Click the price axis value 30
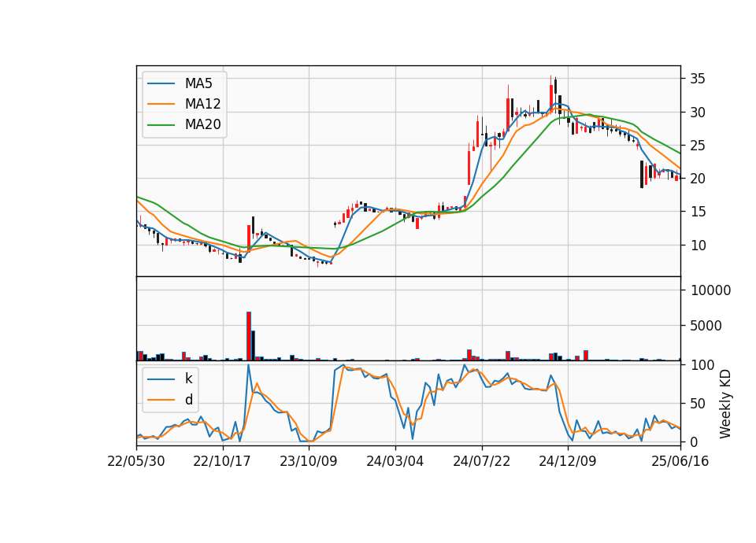 coord(698,113)
